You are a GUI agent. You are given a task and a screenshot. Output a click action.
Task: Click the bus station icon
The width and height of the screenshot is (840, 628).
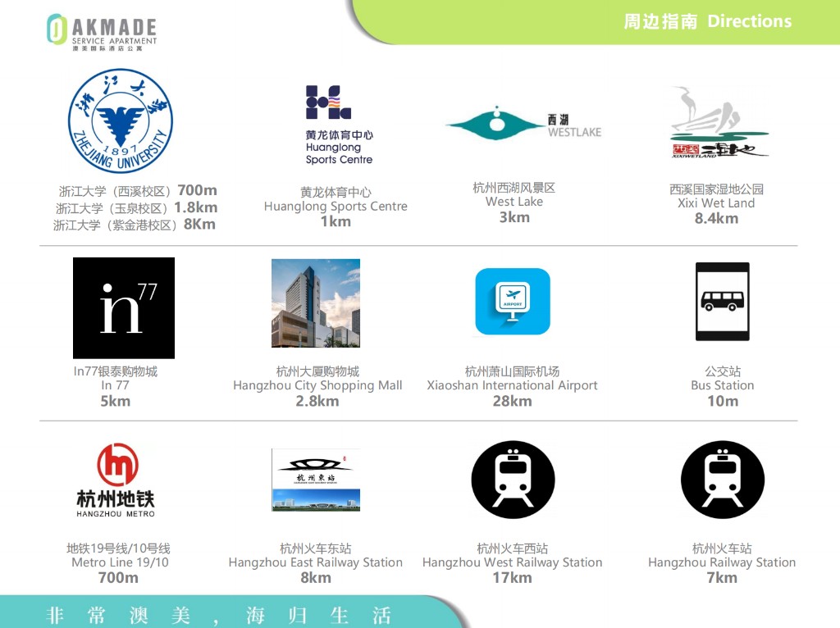click(722, 302)
